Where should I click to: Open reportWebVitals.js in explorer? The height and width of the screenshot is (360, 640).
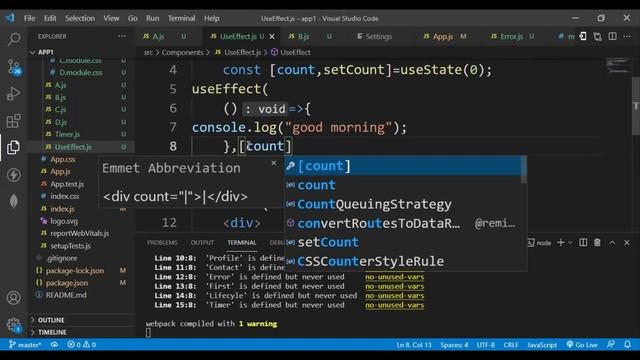[x=79, y=233]
